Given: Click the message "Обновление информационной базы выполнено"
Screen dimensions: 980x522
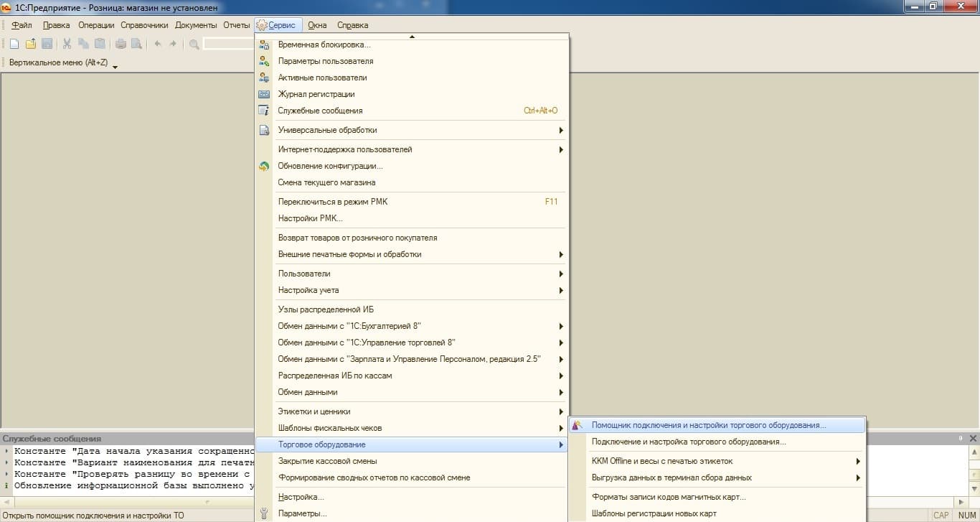Looking at the screenshot, I should coord(134,485).
